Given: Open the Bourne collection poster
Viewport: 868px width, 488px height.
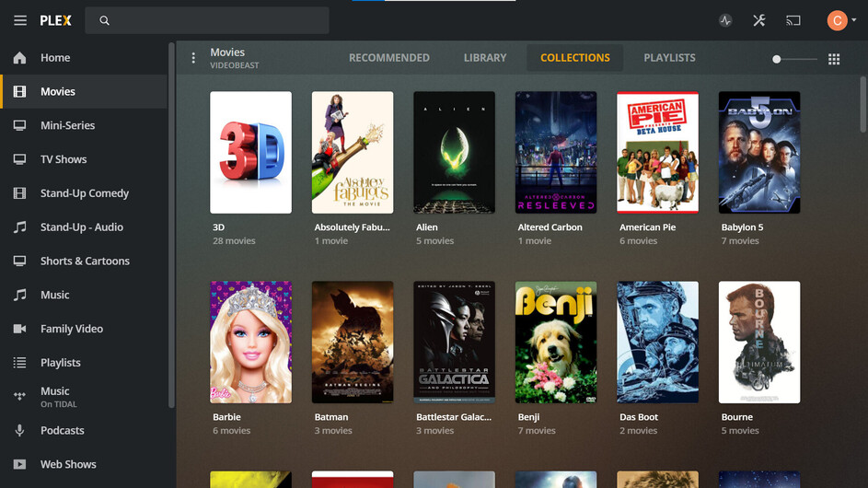Looking at the screenshot, I should [759, 342].
